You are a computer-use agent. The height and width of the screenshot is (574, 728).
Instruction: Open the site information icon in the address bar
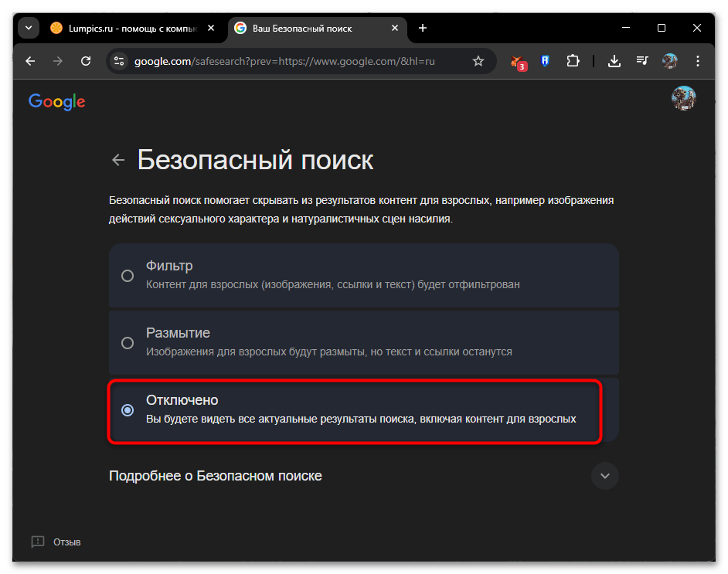click(120, 60)
